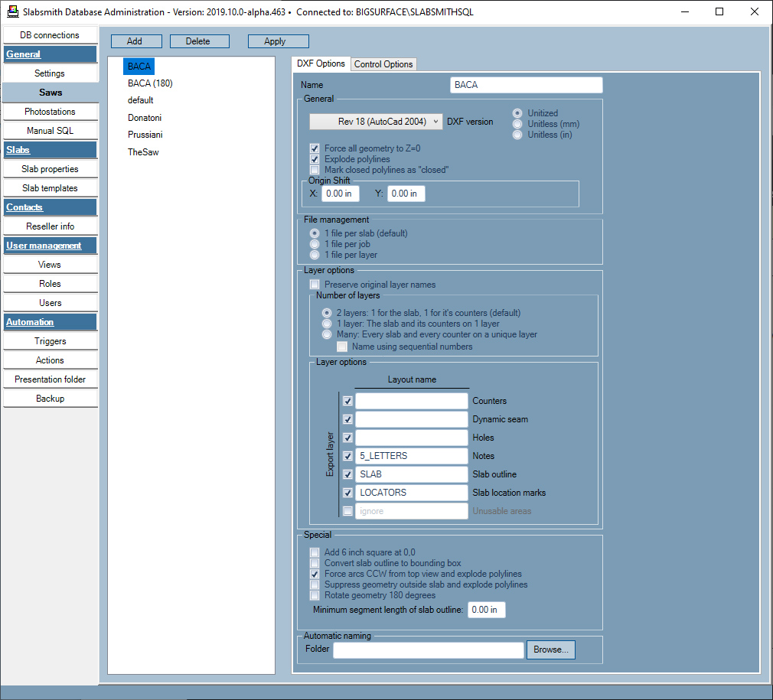Open Presentation folder page
This screenshot has height=700, width=773.
coord(50,379)
